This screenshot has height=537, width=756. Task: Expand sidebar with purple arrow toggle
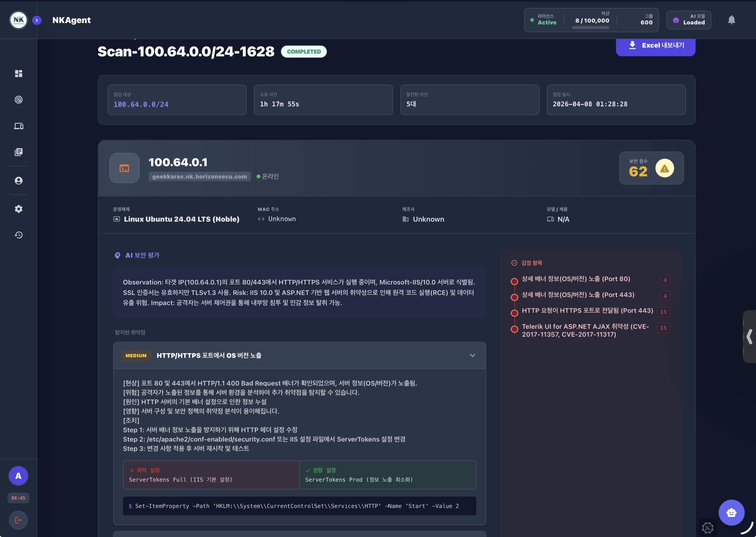37,20
